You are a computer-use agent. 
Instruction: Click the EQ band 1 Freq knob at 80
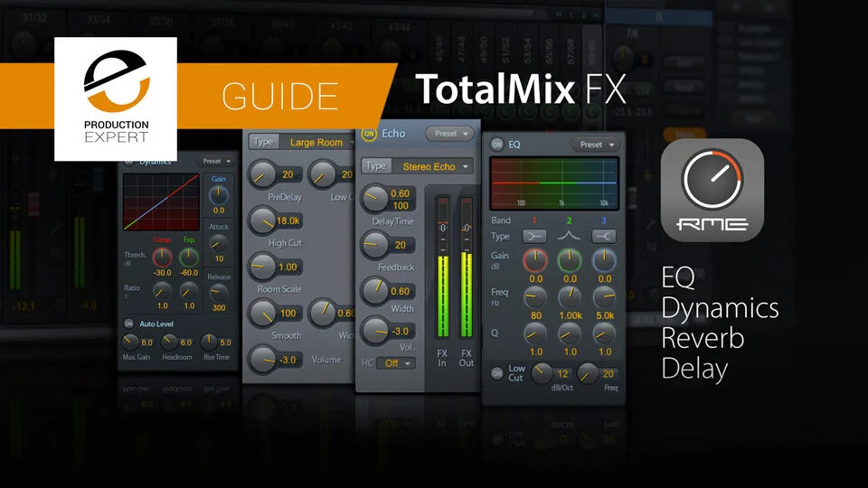[535, 297]
